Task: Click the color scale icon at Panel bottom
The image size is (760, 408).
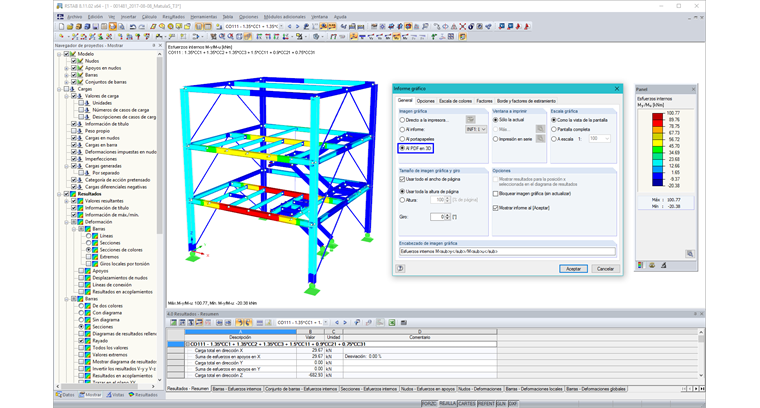Action: click(x=641, y=266)
